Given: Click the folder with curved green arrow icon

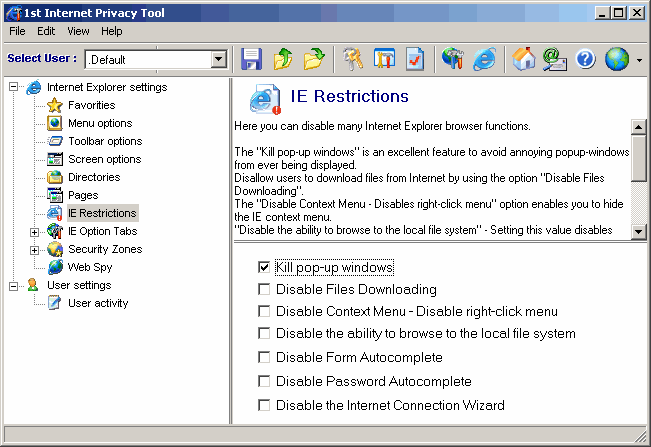Looking at the screenshot, I should click(314, 59).
